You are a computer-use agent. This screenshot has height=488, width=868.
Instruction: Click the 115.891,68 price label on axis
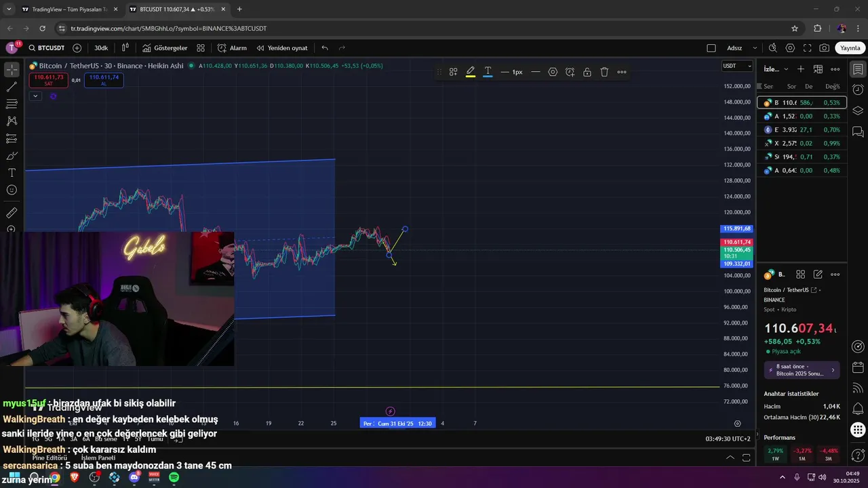coord(737,229)
